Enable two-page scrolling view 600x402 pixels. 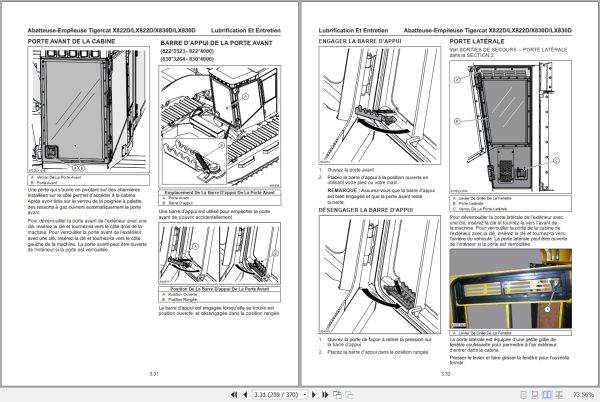tap(559, 394)
